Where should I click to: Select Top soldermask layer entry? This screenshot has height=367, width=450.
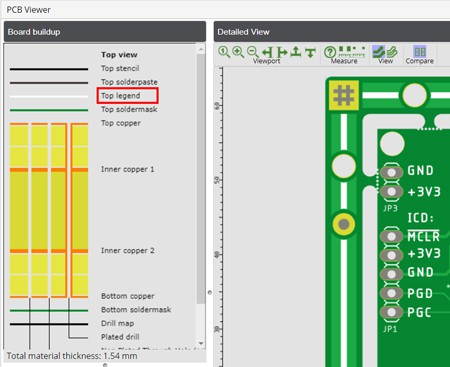click(x=129, y=109)
